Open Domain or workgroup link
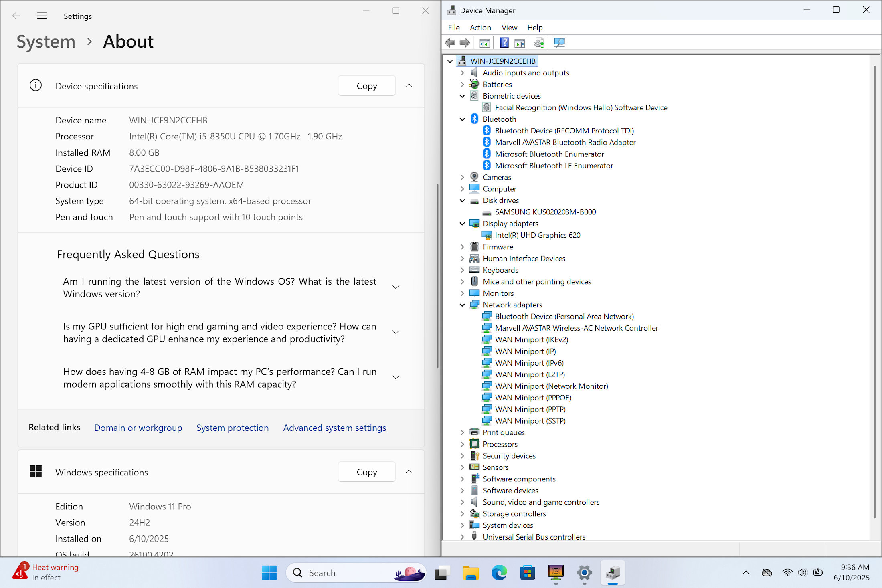The height and width of the screenshot is (588, 882). 138,428
